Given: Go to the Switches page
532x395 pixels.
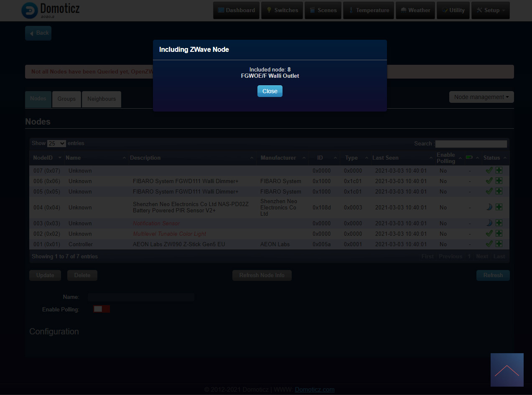Looking at the screenshot, I should coord(282,10).
